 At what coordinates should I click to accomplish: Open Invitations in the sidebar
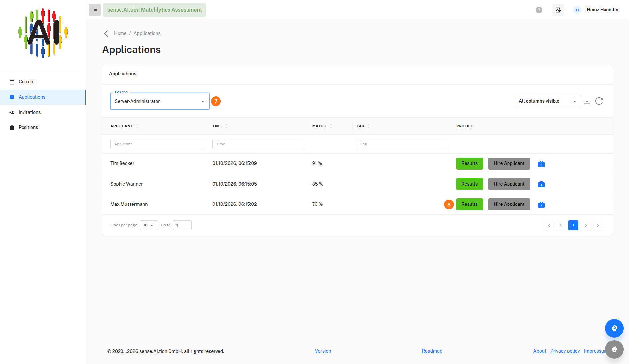[x=43, y=112]
